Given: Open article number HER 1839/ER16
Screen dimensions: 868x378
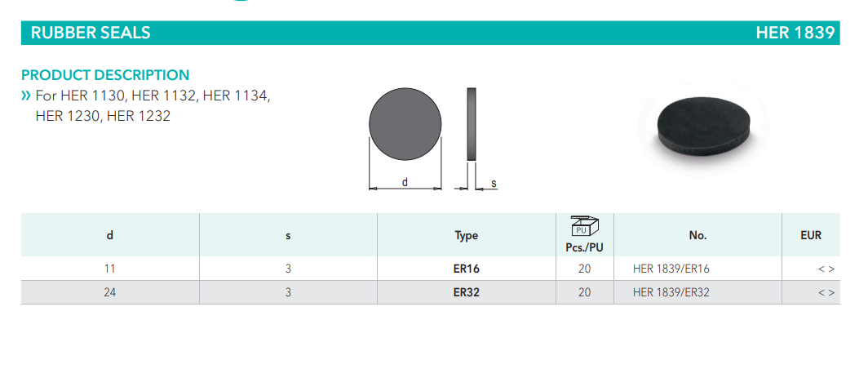Looking at the screenshot, I should (676, 269).
